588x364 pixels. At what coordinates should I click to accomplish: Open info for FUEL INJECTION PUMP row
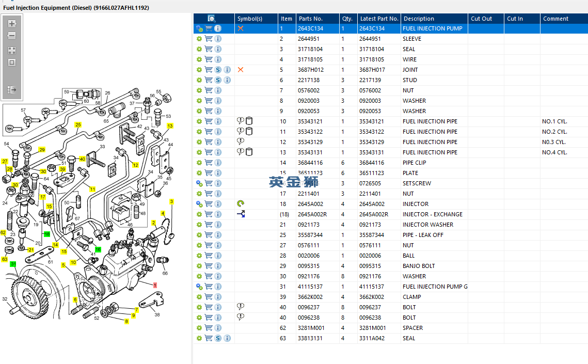click(x=218, y=28)
